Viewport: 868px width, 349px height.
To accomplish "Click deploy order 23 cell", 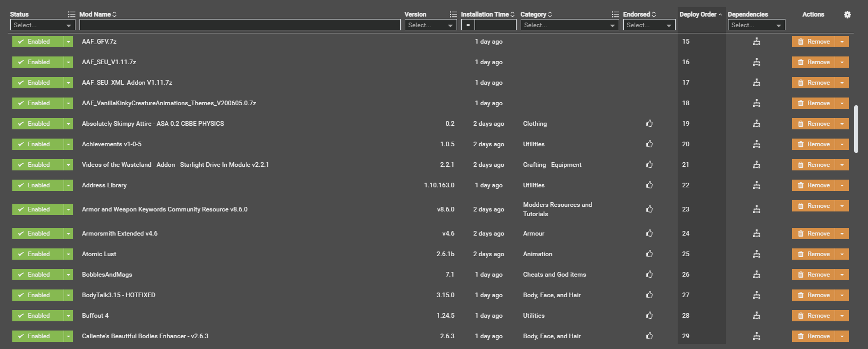I will click(701, 209).
